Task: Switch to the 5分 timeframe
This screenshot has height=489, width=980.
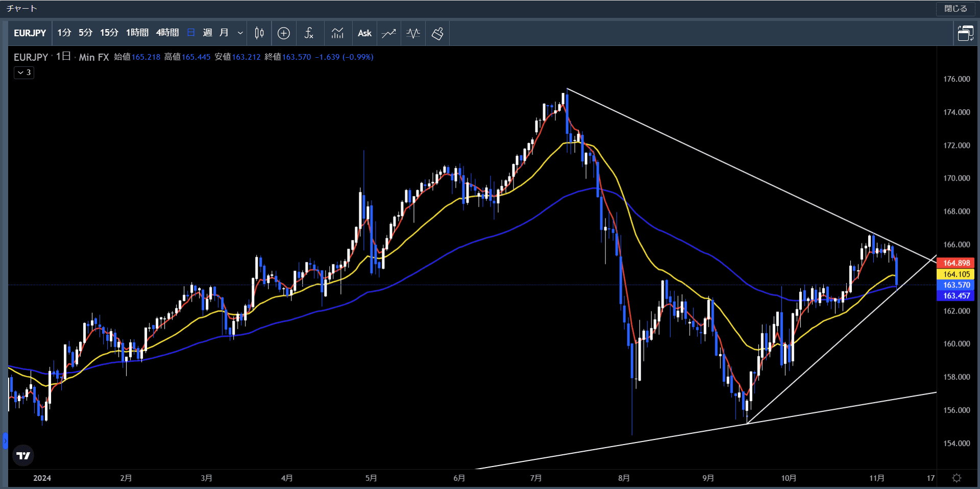Action: coord(85,33)
